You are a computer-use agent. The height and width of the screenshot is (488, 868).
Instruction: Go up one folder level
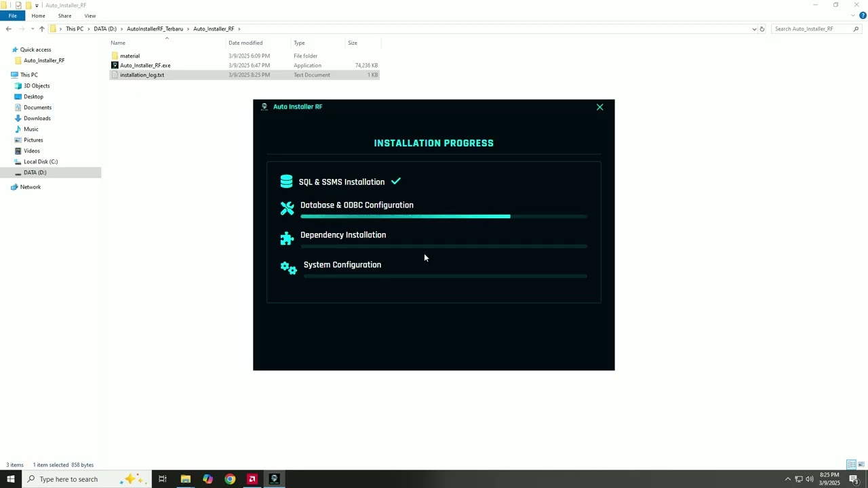point(42,29)
